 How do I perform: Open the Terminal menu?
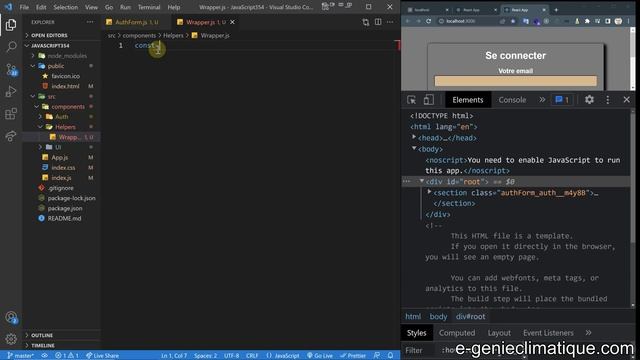pyautogui.click(x=149, y=7)
